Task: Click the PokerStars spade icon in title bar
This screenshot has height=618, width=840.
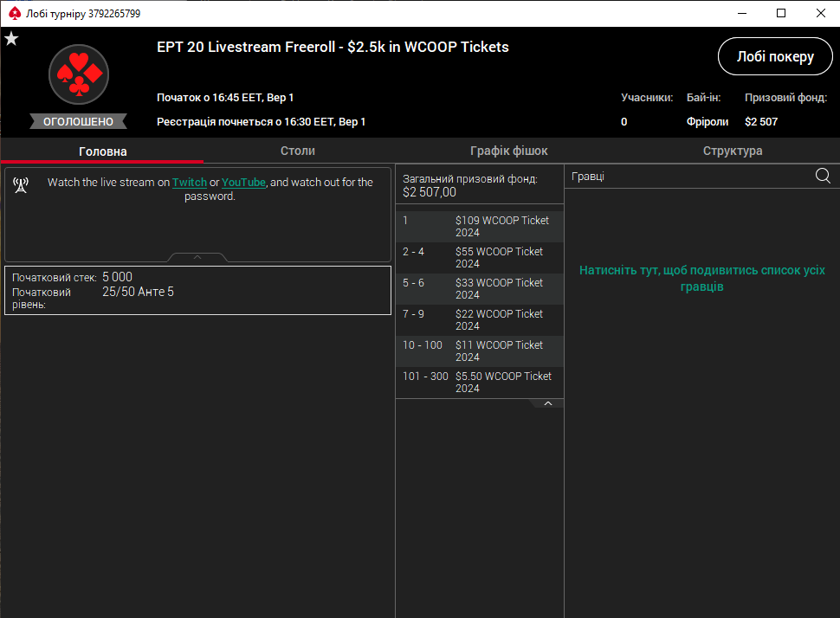Action: click(15, 13)
